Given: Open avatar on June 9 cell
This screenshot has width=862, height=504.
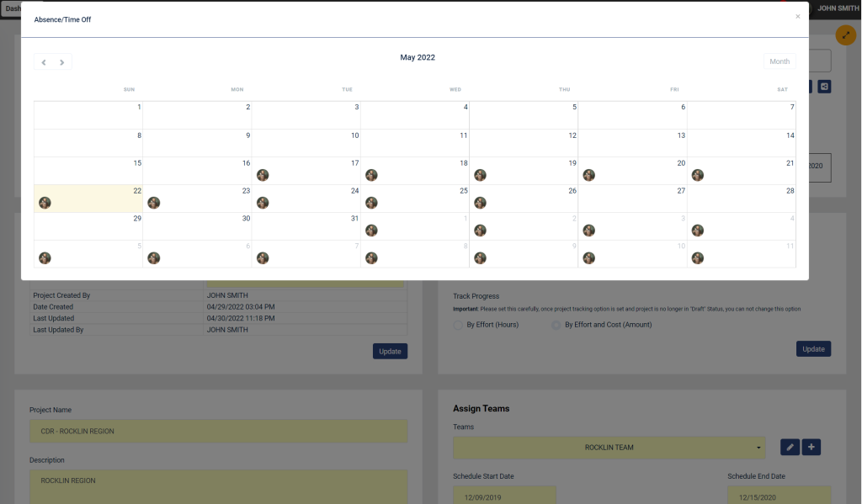Looking at the screenshot, I should tap(481, 257).
